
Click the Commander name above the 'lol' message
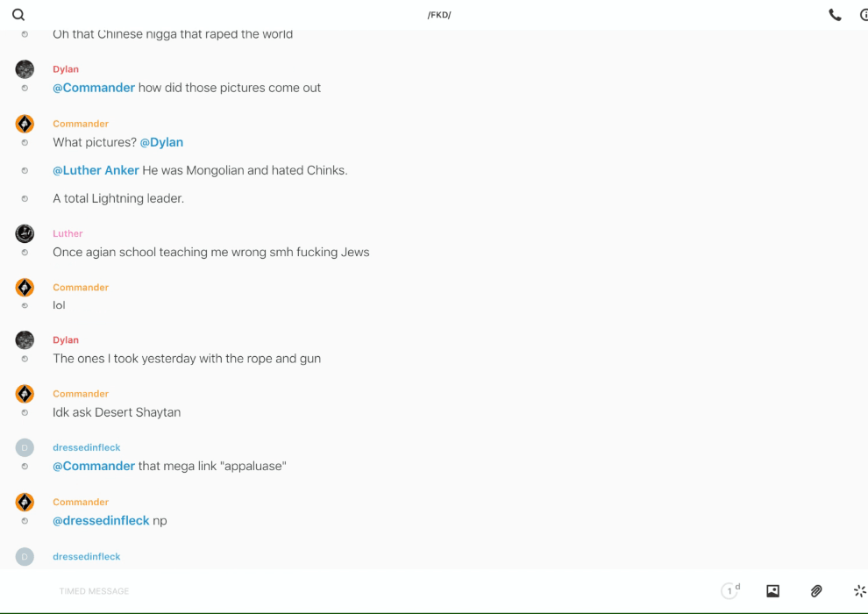(81, 287)
